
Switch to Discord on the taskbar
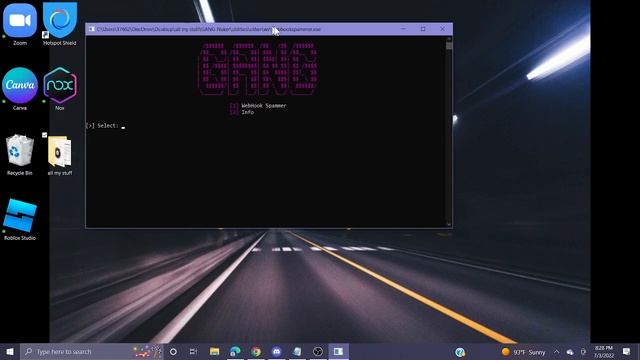tap(276, 351)
